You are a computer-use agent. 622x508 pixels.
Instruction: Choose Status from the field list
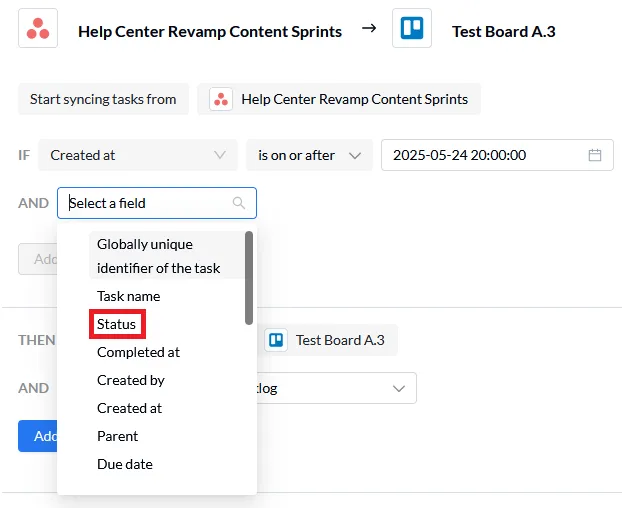[x=117, y=324]
